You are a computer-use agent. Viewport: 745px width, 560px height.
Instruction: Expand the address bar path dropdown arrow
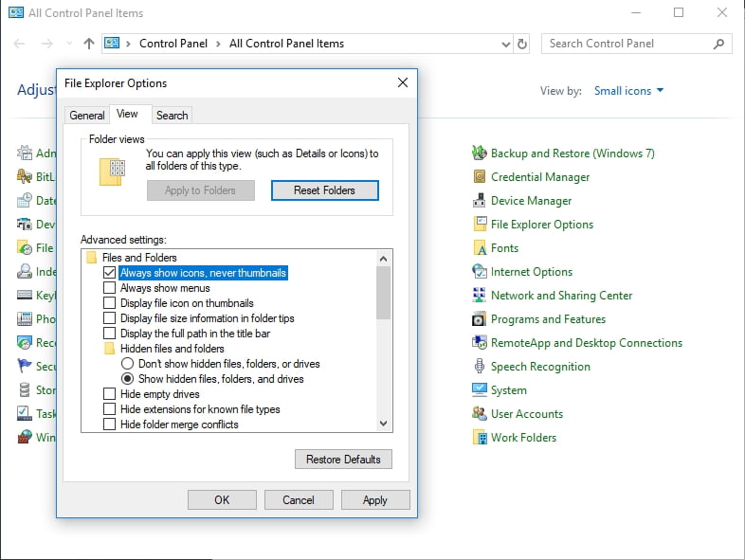click(x=503, y=44)
